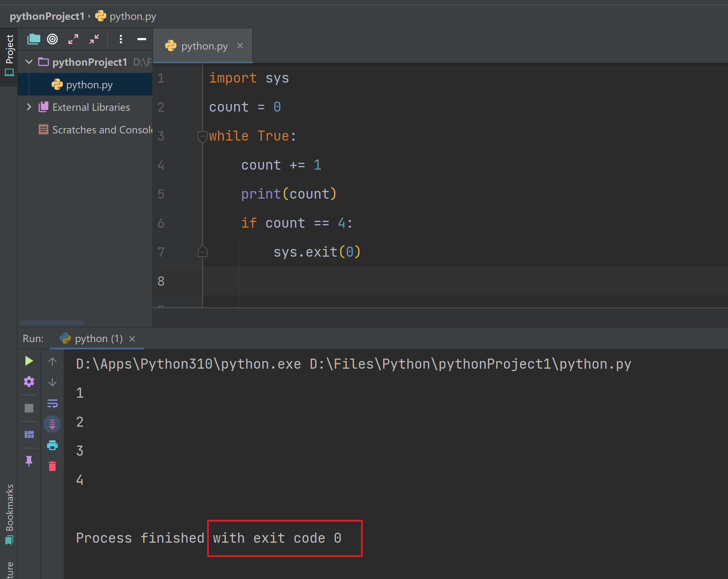
Task: Click the 'import sys' code line
Action: tap(249, 78)
